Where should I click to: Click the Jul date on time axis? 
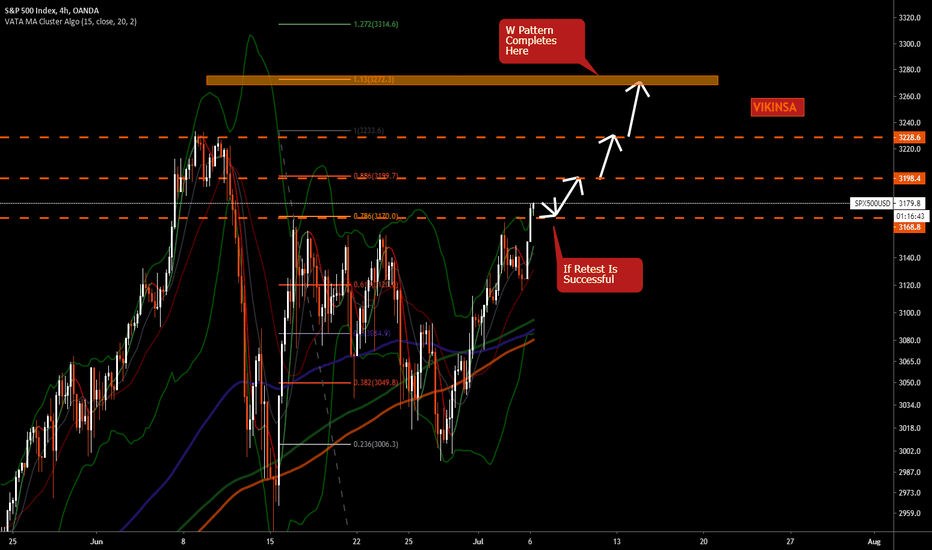click(478, 542)
